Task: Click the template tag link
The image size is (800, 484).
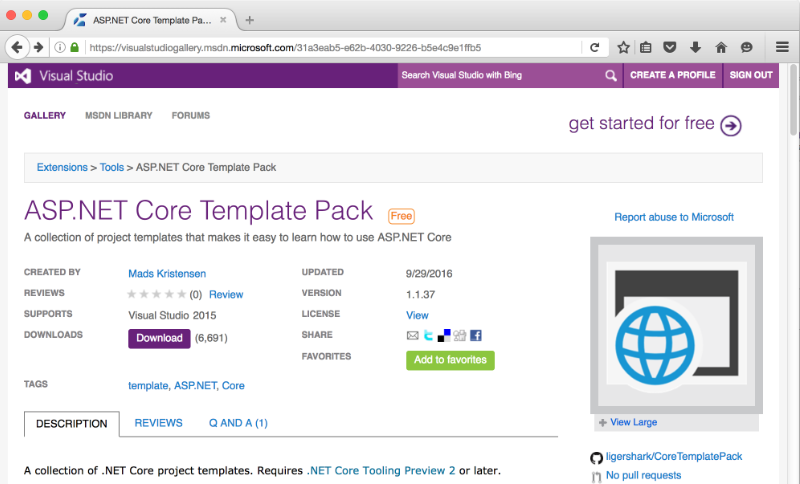Action: point(148,386)
